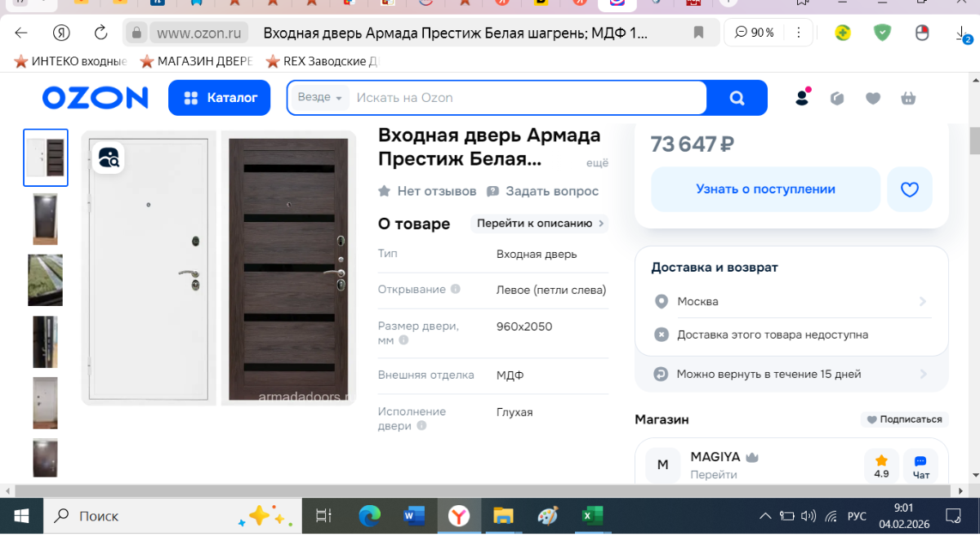
Task: Follow the Перейти к описанию link
Action: coord(540,224)
